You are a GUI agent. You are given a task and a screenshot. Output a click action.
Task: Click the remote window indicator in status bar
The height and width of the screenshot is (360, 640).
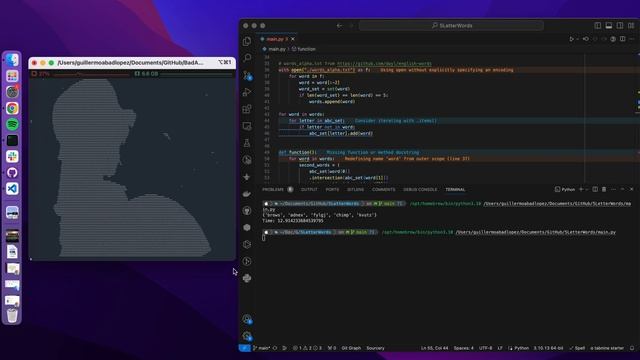tap(244, 348)
